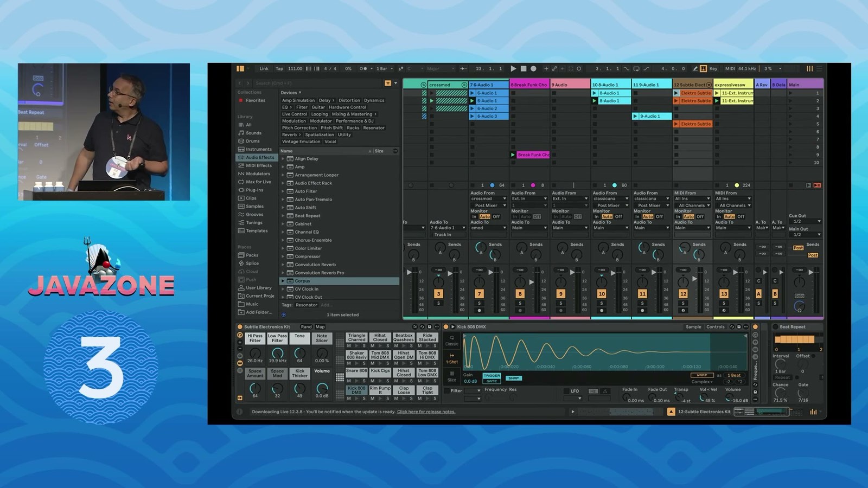This screenshot has width=868, height=488.
Task: Click the transport Stop button
Action: (x=524, y=69)
